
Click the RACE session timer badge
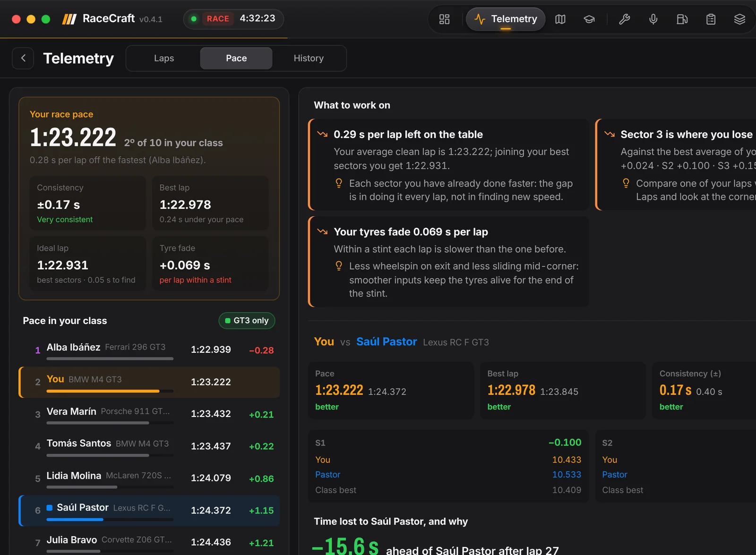[233, 19]
